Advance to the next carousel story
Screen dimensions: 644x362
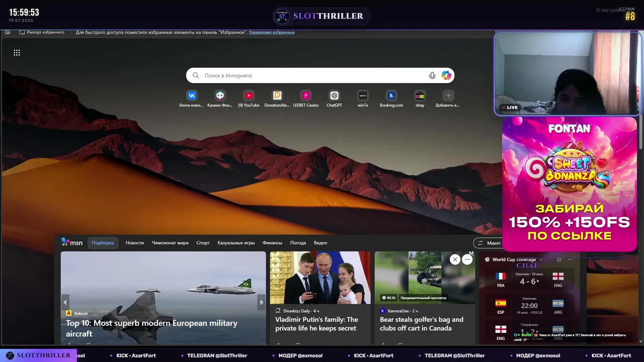point(261,302)
